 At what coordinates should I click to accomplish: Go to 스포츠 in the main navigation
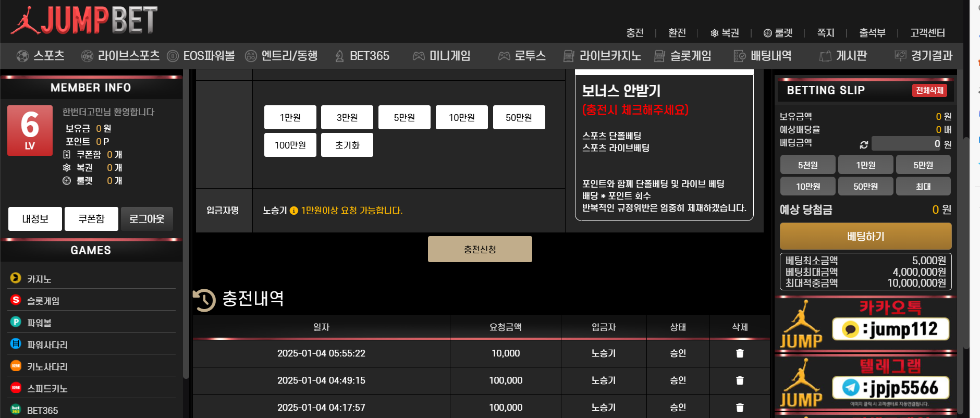point(41,56)
